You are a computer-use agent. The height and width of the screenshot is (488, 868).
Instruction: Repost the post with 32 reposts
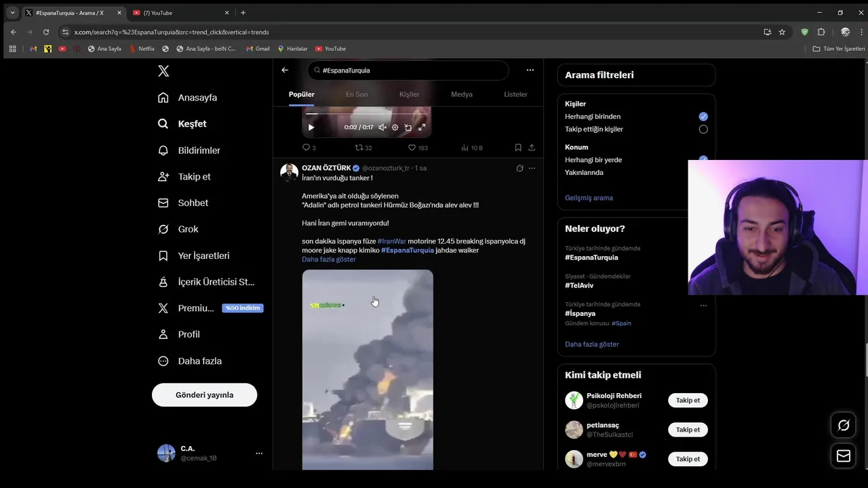[x=363, y=148]
